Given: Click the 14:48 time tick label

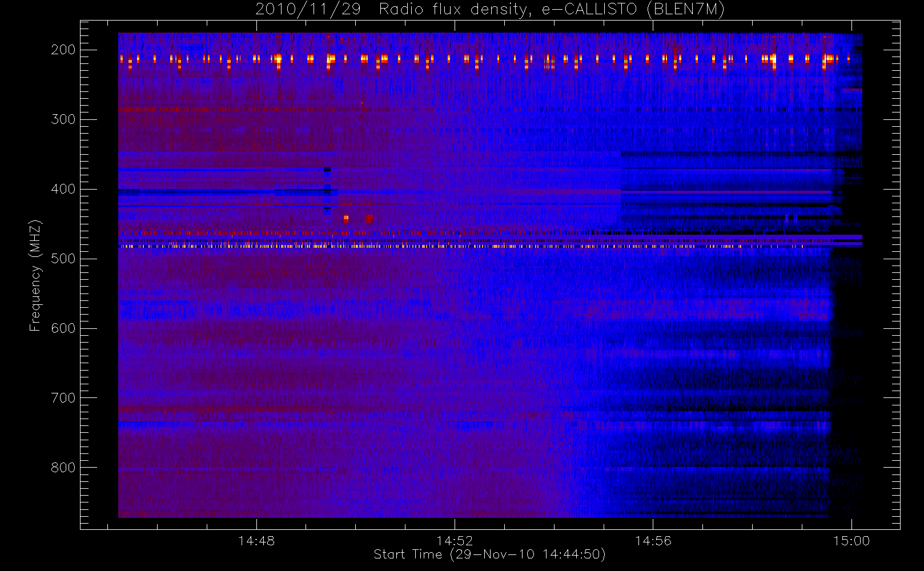Looking at the screenshot, I should point(256,540).
